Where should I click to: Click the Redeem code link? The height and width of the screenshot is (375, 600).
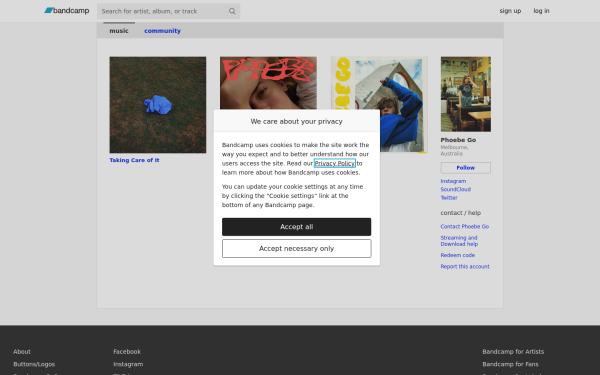(x=458, y=255)
